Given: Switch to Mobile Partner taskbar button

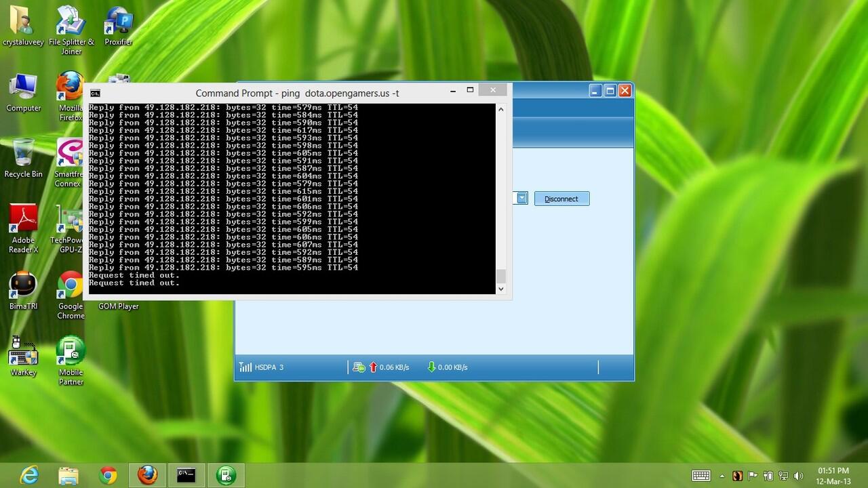Looking at the screenshot, I should [x=226, y=475].
